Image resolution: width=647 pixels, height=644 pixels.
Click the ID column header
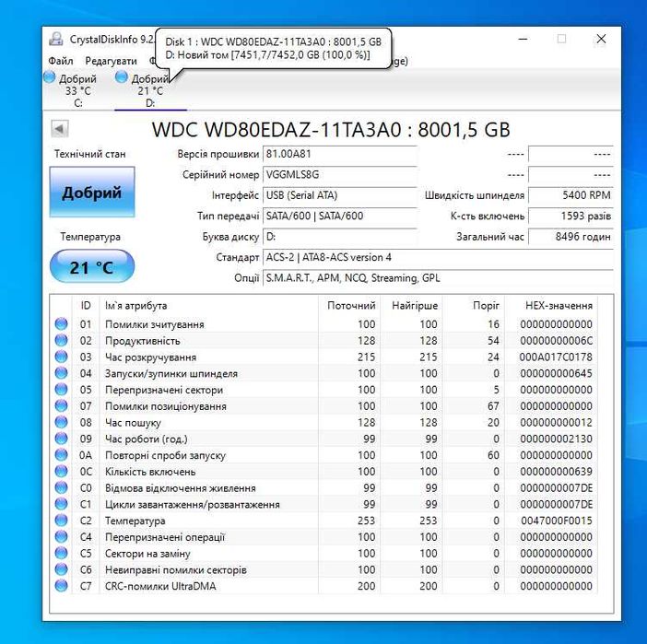point(86,306)
